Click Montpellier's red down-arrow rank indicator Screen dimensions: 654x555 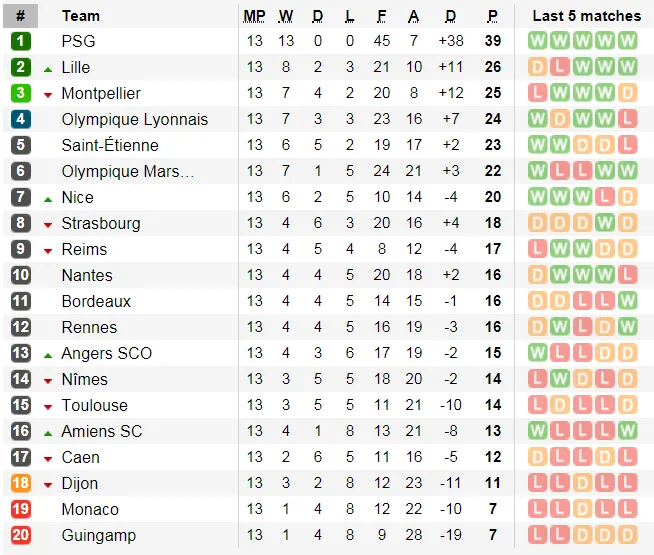click(48, 95)
